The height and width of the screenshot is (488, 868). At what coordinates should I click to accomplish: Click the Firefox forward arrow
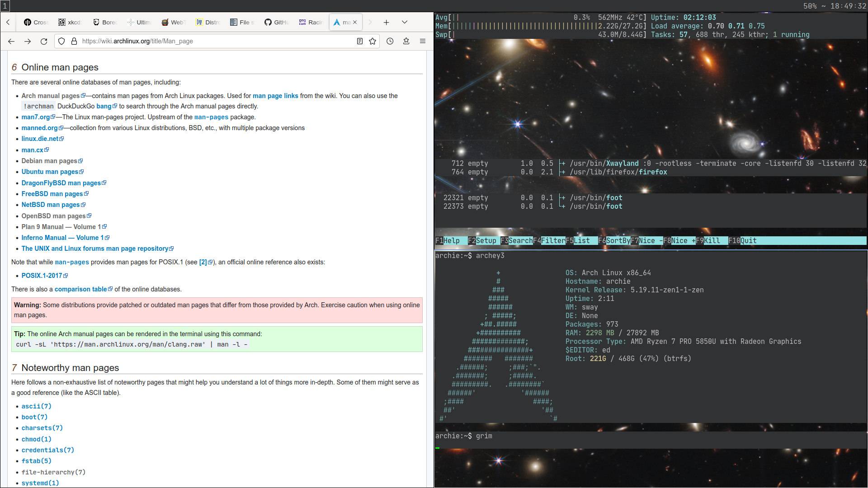pyautogui.click(x=28, y=41)
